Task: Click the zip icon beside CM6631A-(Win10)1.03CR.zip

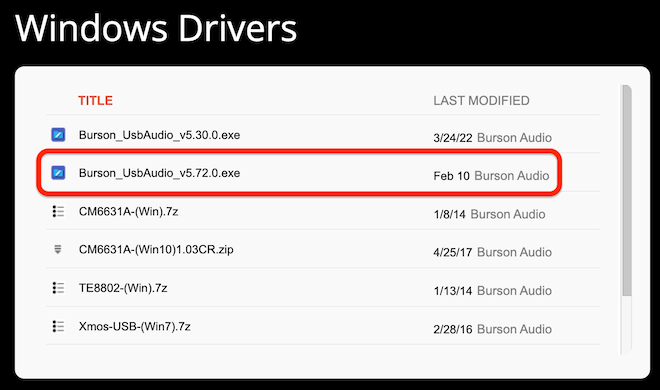Action: tap(58, 249)
